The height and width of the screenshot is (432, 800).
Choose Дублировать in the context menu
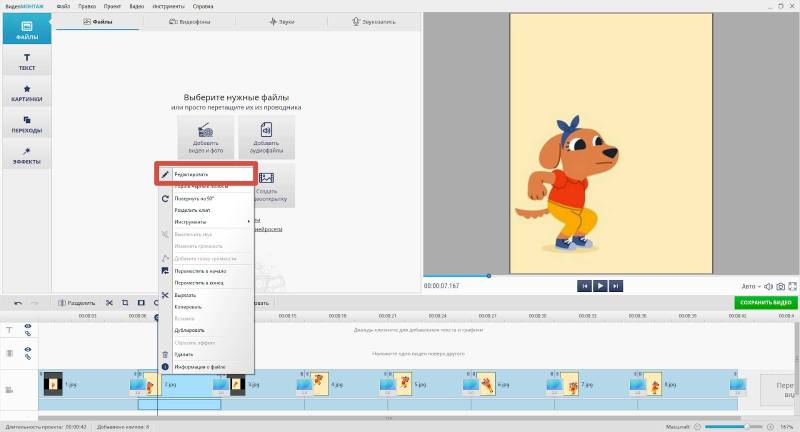click(x=206, y=330)
